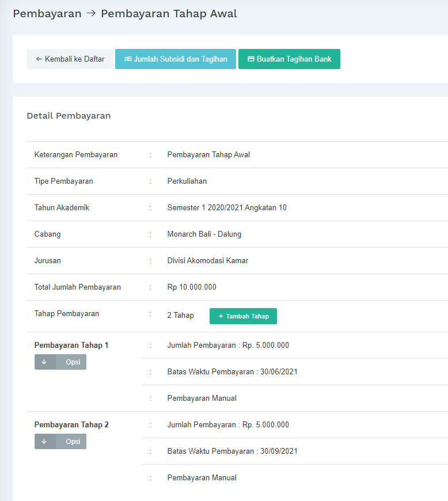Viewport: 448px width, 501px height.
Task: Click the down arrow icon under Pembayaran Tahap 2
Action: tap(44, 442)
